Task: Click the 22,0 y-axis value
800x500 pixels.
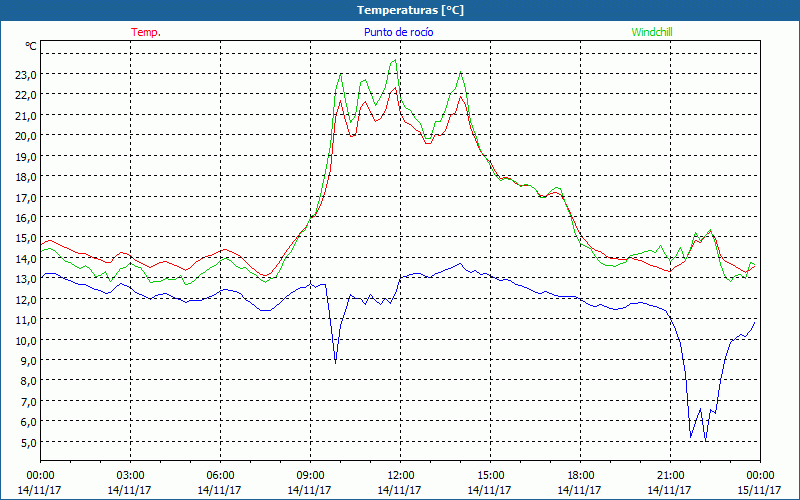Action: [26, 95]
